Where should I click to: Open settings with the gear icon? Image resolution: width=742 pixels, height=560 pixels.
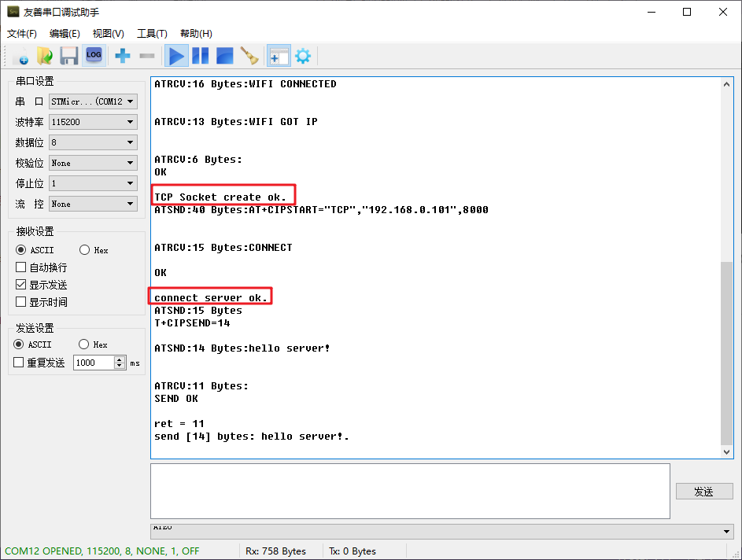click(303, 56)
